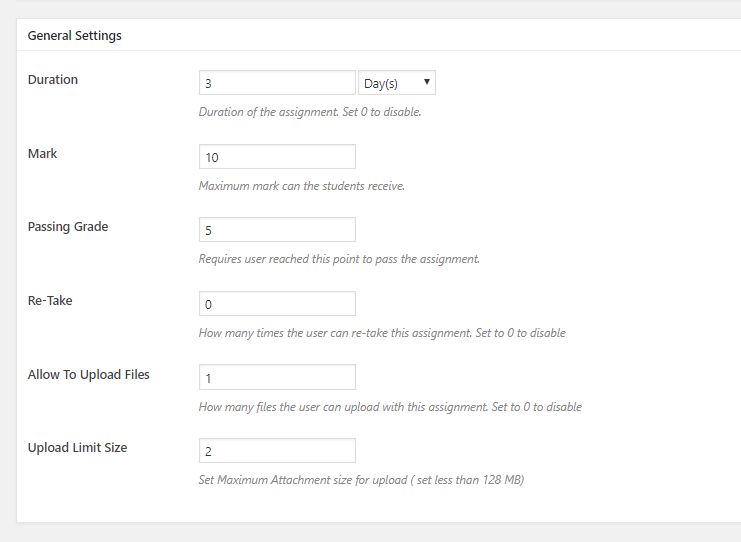
Task: Click the Re-Take label
Action: click(50, 301)
